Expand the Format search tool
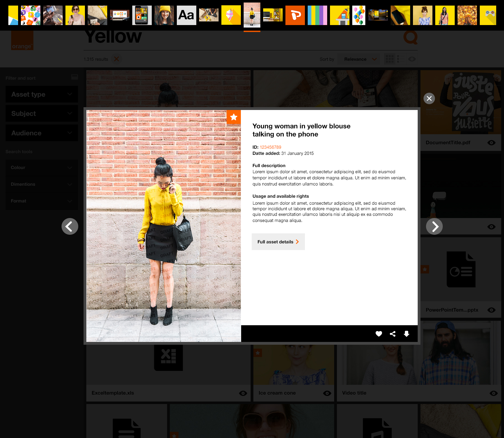This screenshot has height=438, width=504. [42, 201]
